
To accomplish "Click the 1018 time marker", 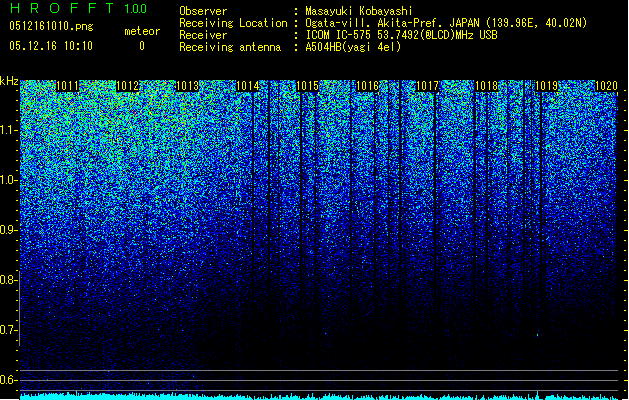I will (x=487, y=86).
